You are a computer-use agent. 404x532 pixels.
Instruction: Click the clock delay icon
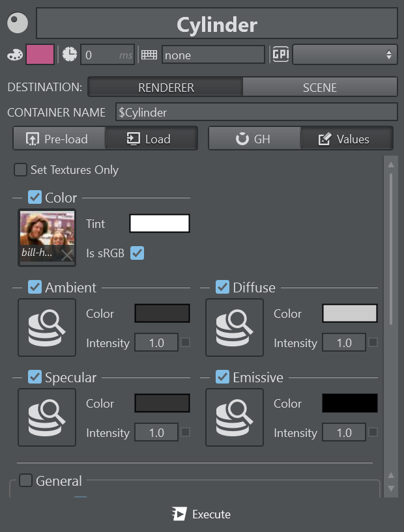70,55
